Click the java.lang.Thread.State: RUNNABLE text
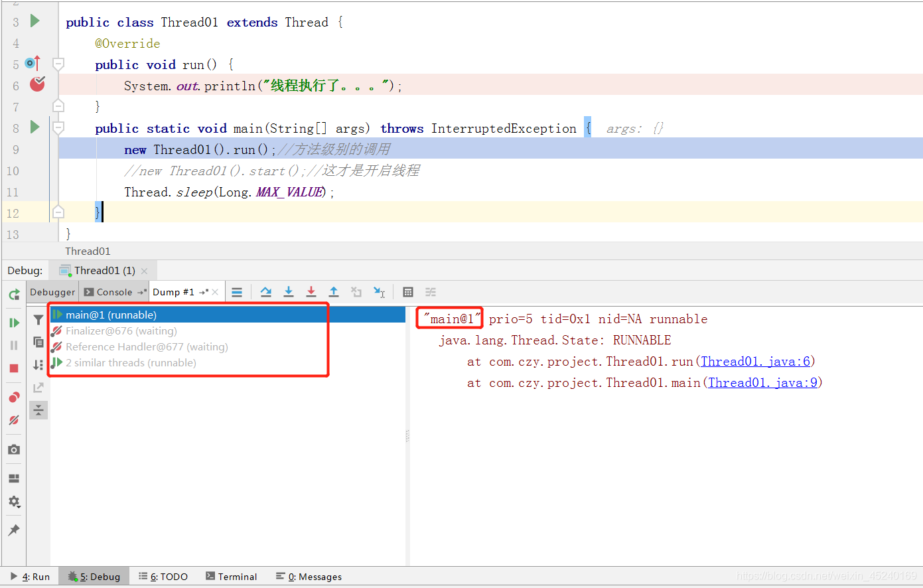 [555, 340]
